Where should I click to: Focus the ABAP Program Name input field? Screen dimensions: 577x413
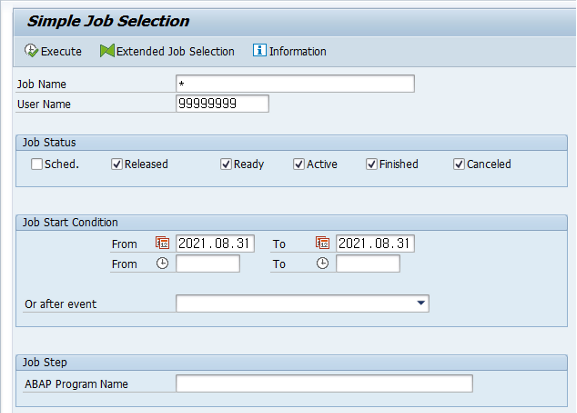pos(324,384)
